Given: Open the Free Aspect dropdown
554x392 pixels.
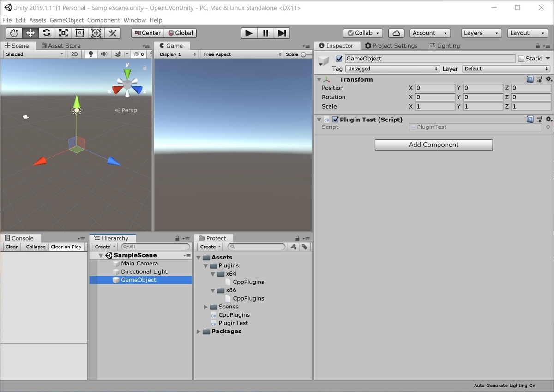Looking at the screenshot, I should 242,54.
